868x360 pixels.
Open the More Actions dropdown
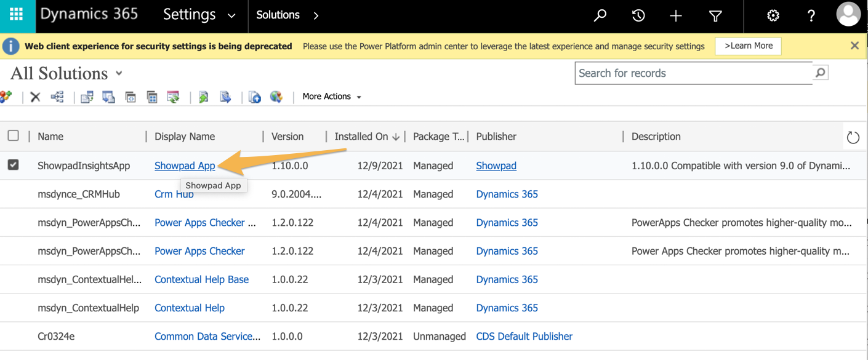[332, 97]
